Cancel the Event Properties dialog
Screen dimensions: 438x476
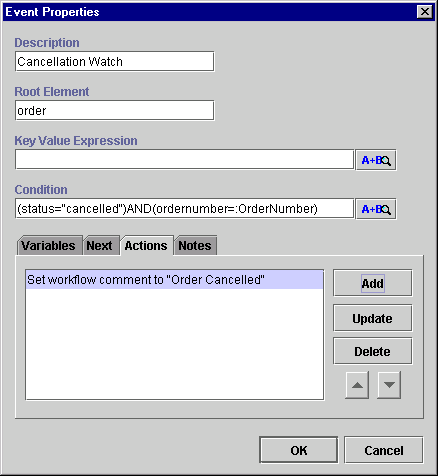[x=384, y=450]
